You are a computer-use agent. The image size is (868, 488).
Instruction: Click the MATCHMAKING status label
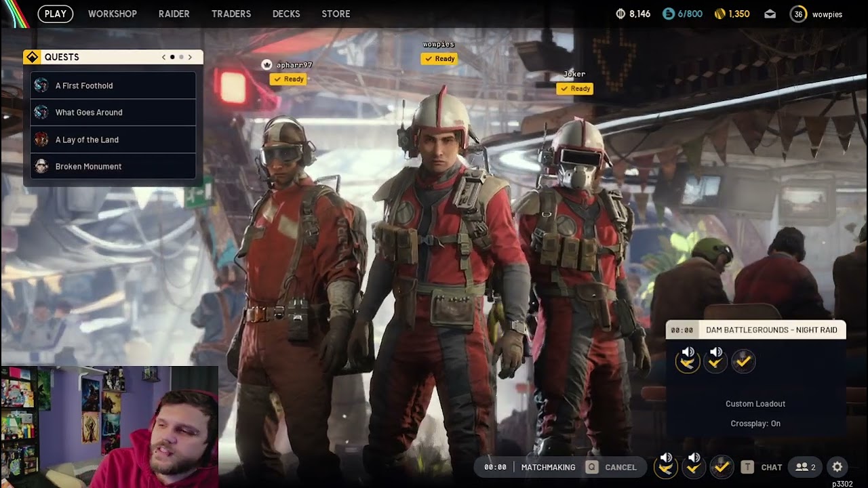[x=548, y=468]
